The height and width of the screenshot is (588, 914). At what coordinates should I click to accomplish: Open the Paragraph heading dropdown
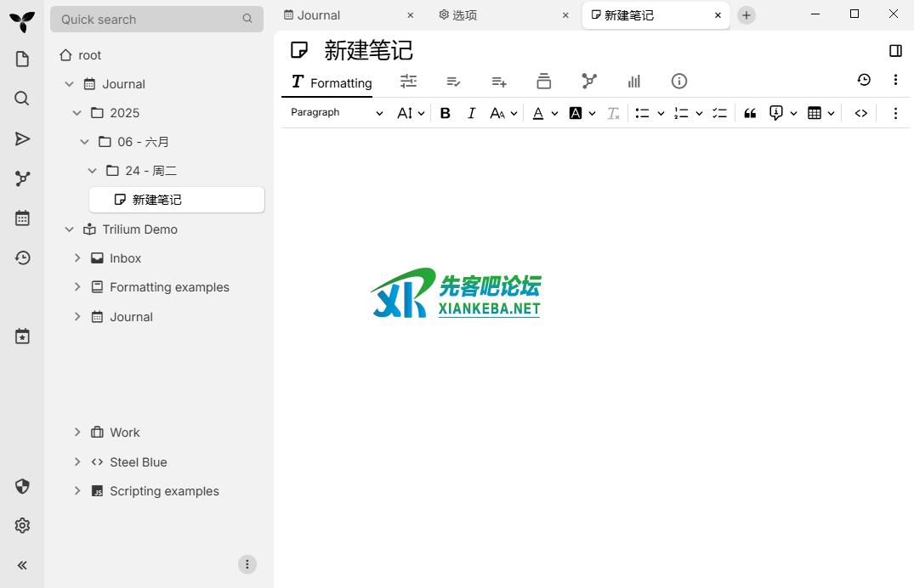pyautogui.click(x=337, y=113)
